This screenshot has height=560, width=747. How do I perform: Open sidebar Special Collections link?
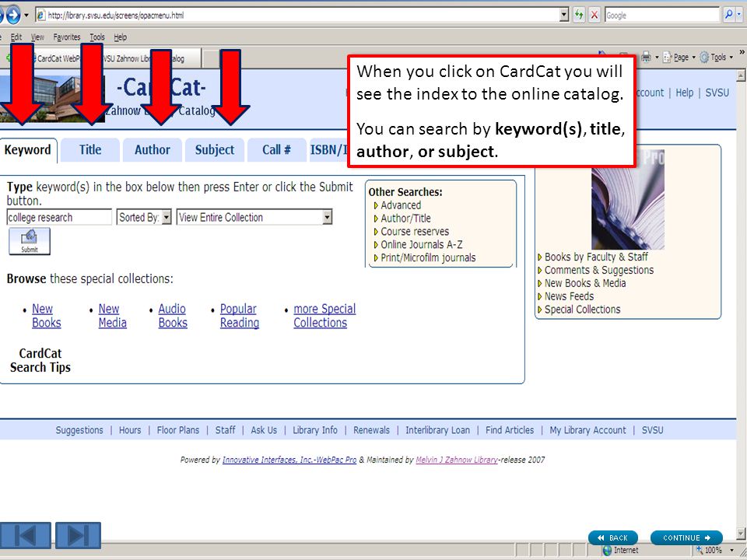[x=582, y=310]
